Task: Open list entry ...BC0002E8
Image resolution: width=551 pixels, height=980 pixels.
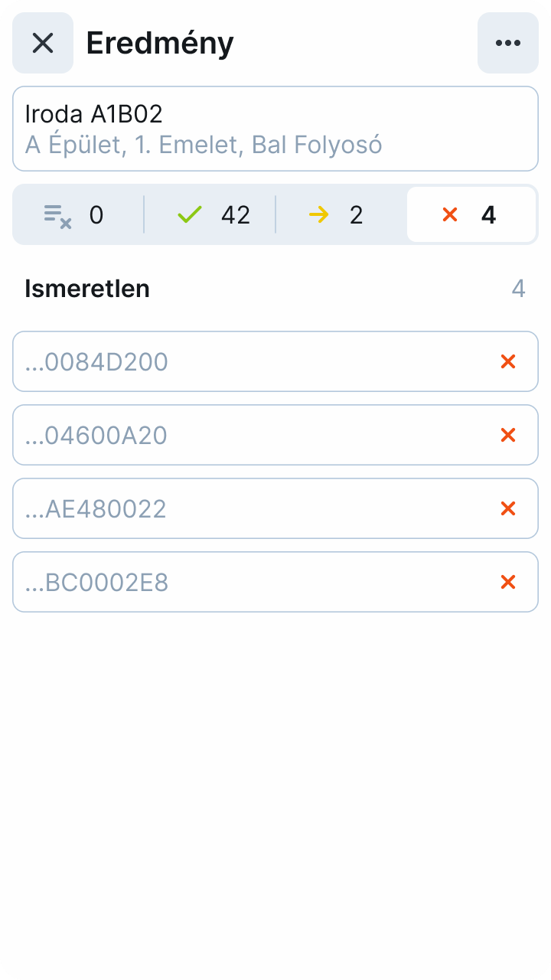Action: coord(245,582)
